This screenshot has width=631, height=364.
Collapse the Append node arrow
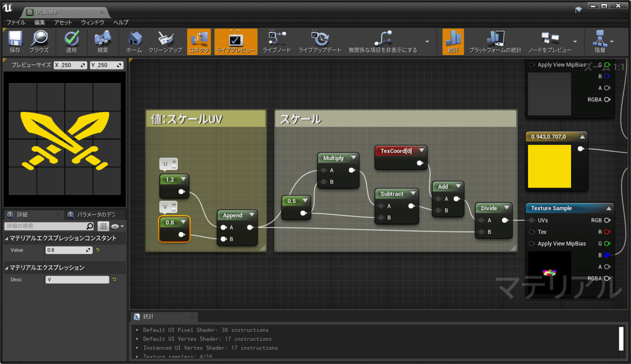click(x=251, y=215)
